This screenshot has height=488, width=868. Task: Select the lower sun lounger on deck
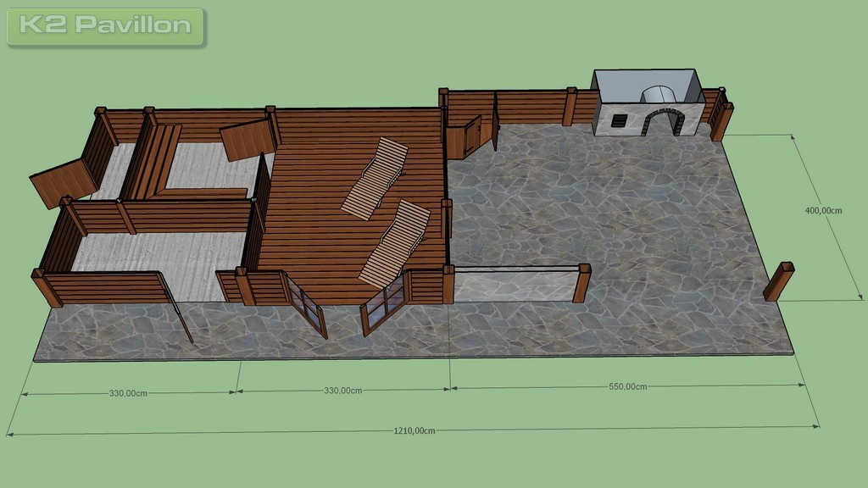(395, 244)
